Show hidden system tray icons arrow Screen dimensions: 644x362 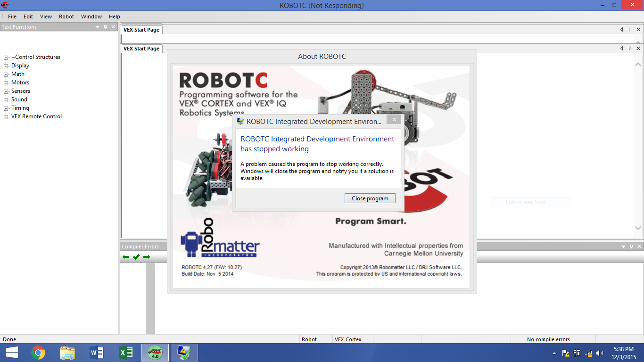point(554,353)
